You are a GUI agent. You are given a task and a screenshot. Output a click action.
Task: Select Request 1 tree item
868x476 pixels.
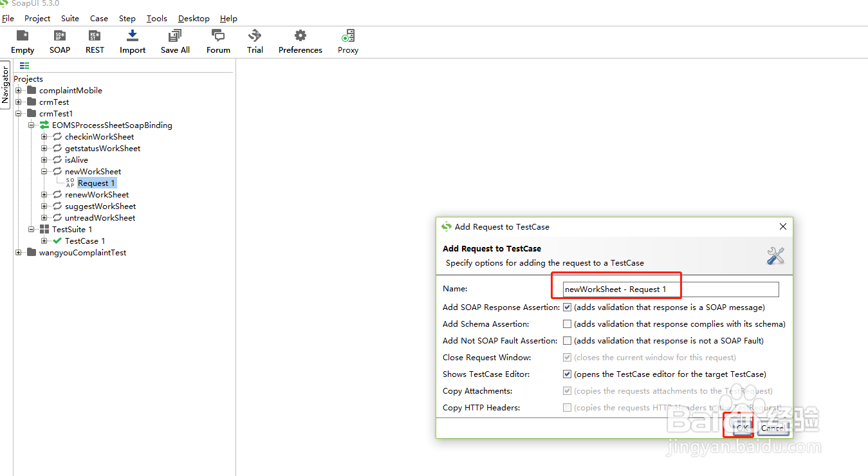pyautogui.click(x=97, y=183)
